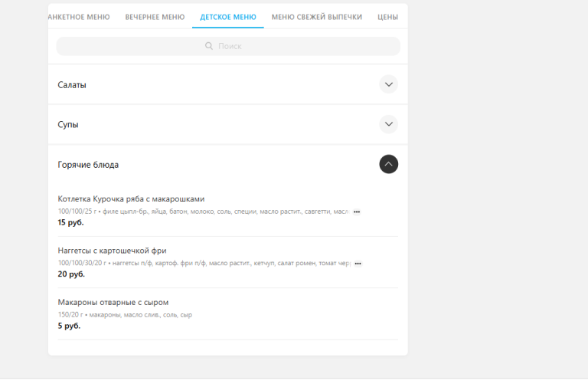Open Наггетсы с картошечкой фри item
Screen dimensions: 588x387
point(112,251)
